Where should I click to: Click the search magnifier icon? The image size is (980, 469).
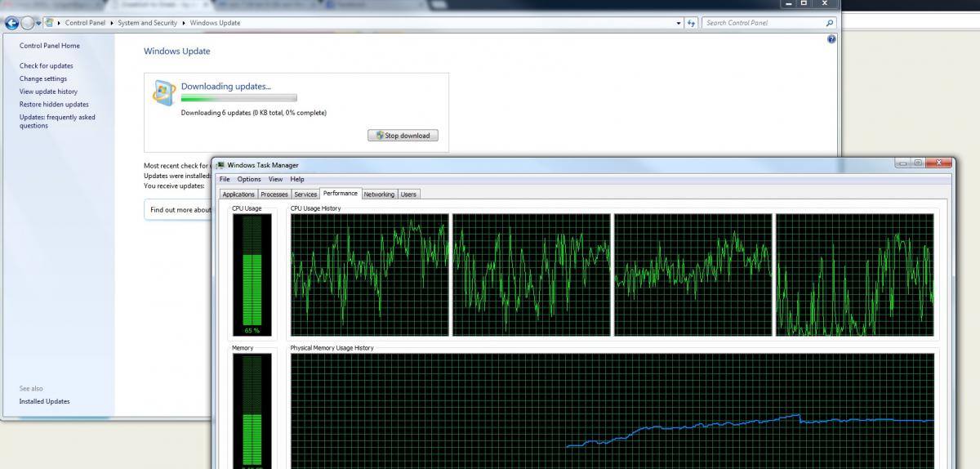click(x=830, y=23)
